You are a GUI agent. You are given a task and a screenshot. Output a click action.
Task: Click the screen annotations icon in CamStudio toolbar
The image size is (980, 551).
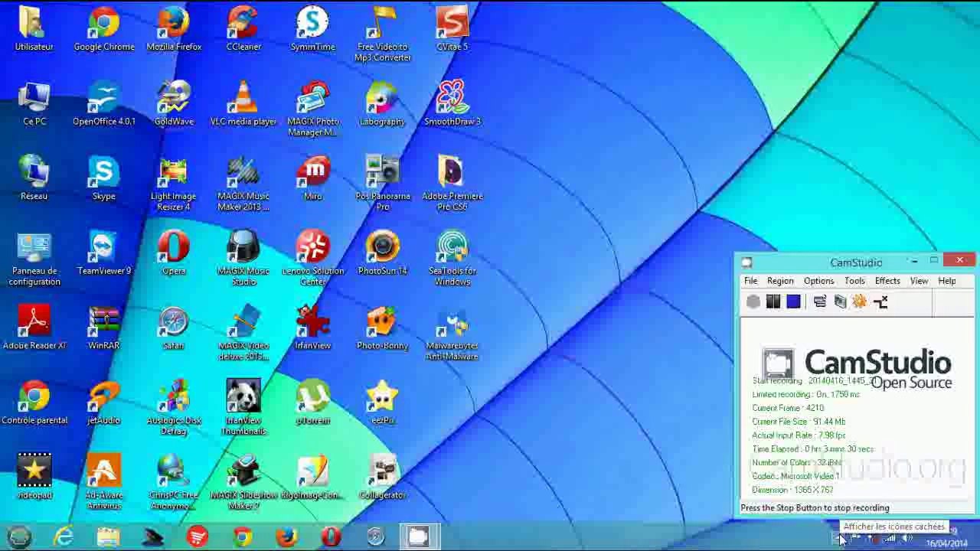click(840, 302)
